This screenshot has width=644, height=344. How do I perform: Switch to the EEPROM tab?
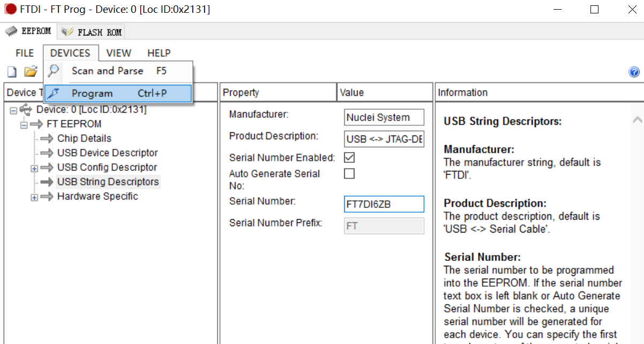(29, 32)
